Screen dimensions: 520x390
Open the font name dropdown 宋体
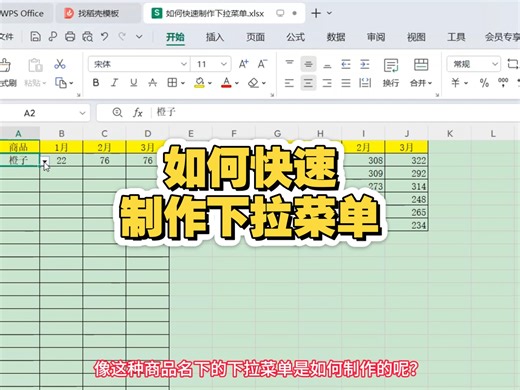[x=184, y=64]
